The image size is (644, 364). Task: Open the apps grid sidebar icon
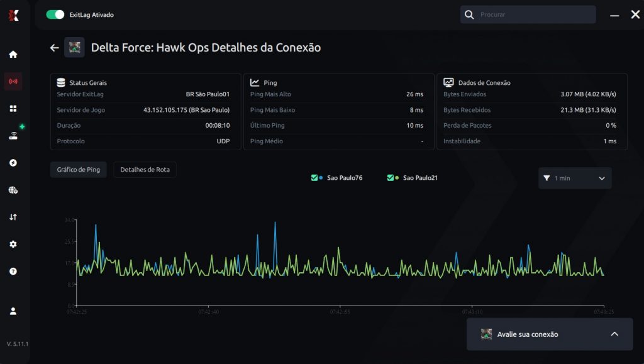[x=13, y=108]
